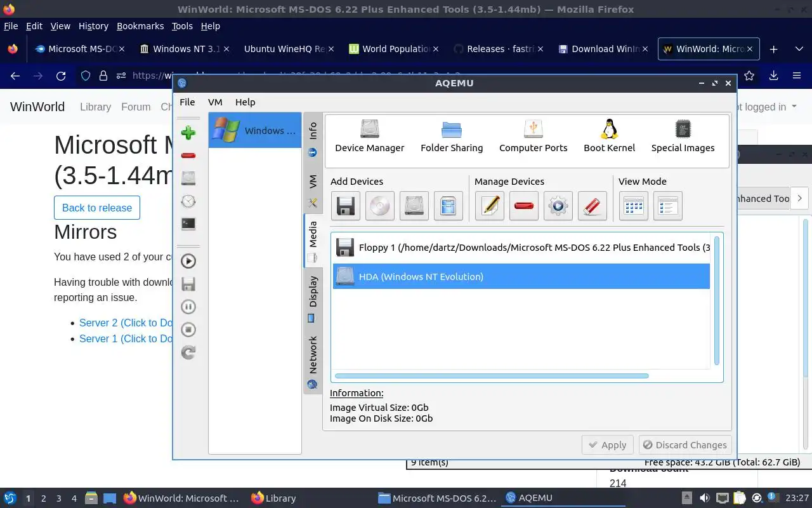Click the Server 2 download link
This screenshot has width=812, height=508.
tap(126, 323)
